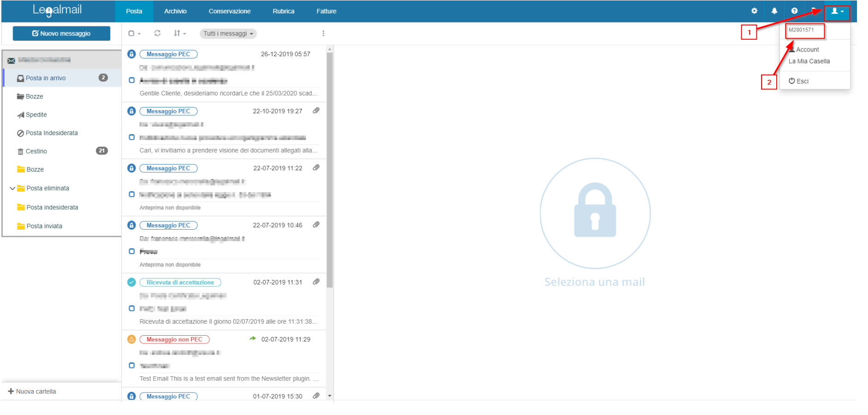Open the Tutti i messaggi filter
868x415 pixels.
click(228, 34)
